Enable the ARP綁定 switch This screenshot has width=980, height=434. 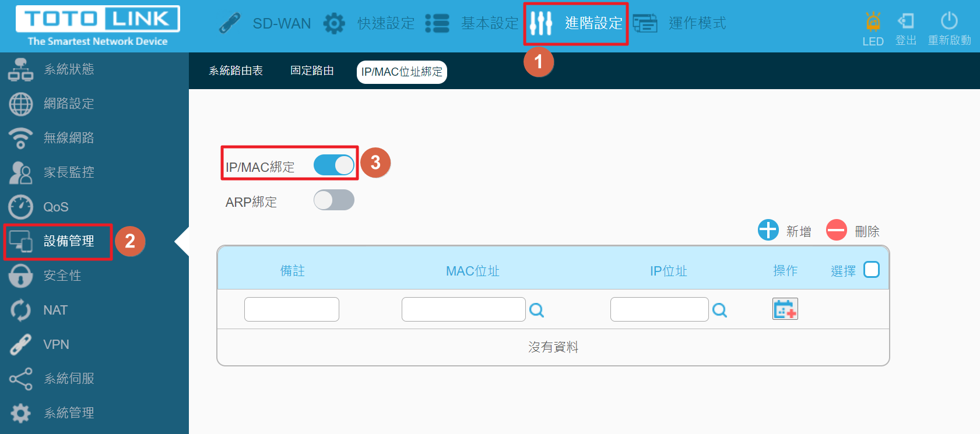334,200
